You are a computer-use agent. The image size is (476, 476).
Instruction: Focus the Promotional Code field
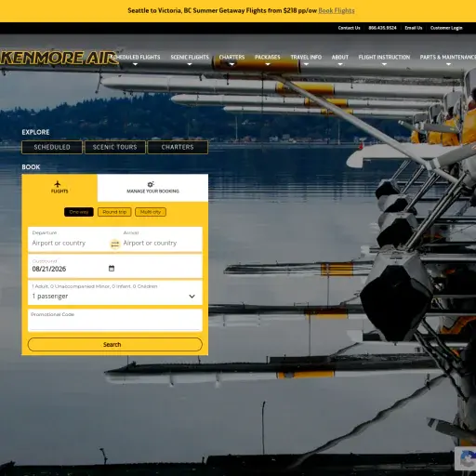[x=115, y=320]
